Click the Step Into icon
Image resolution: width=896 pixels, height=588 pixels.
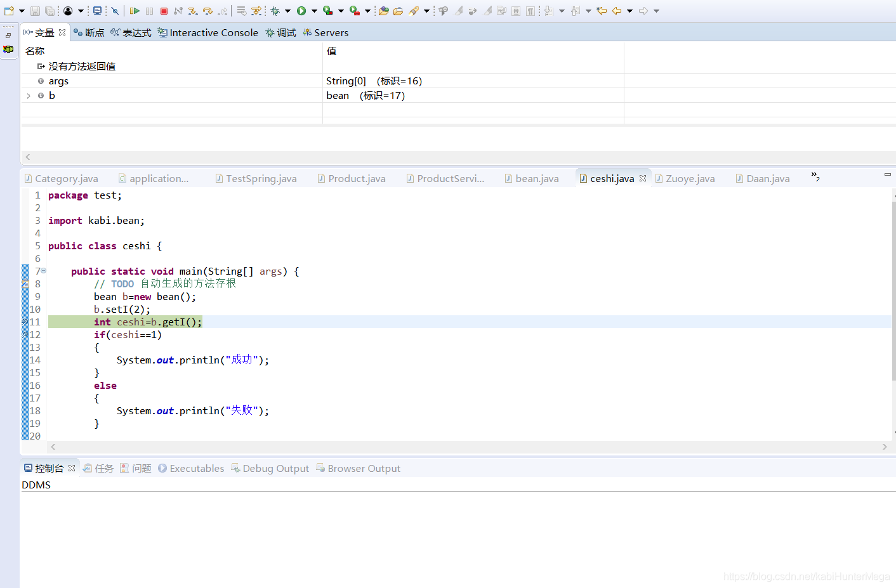coord(192,11)
